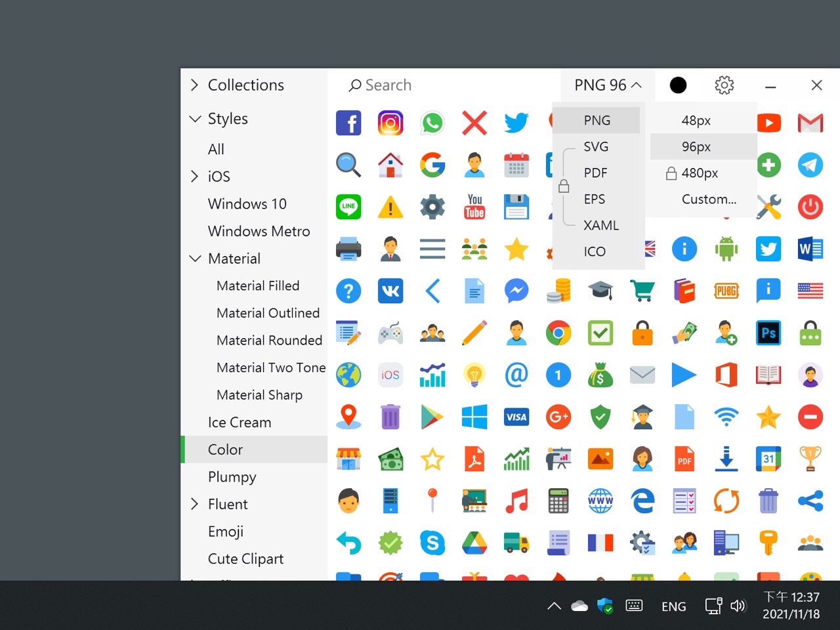Choose the Telegram icon
Screen dimensions: 840x630
pos(810,165)
